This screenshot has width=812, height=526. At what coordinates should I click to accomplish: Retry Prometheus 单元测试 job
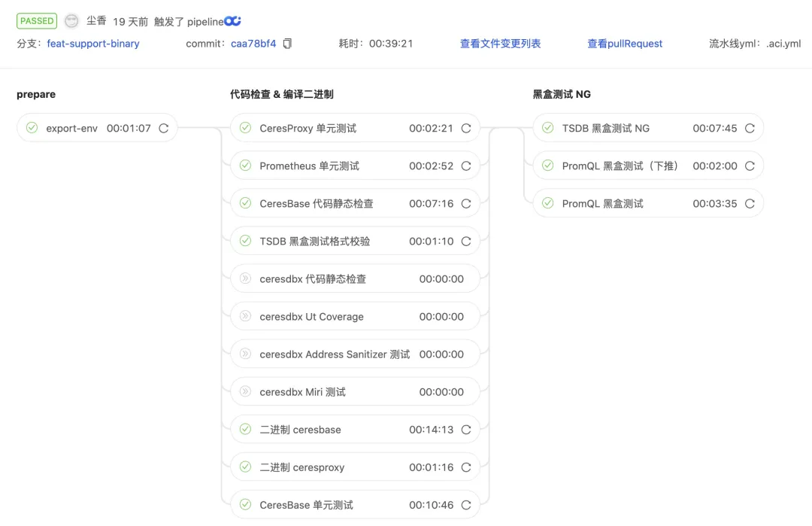[466, 166]
